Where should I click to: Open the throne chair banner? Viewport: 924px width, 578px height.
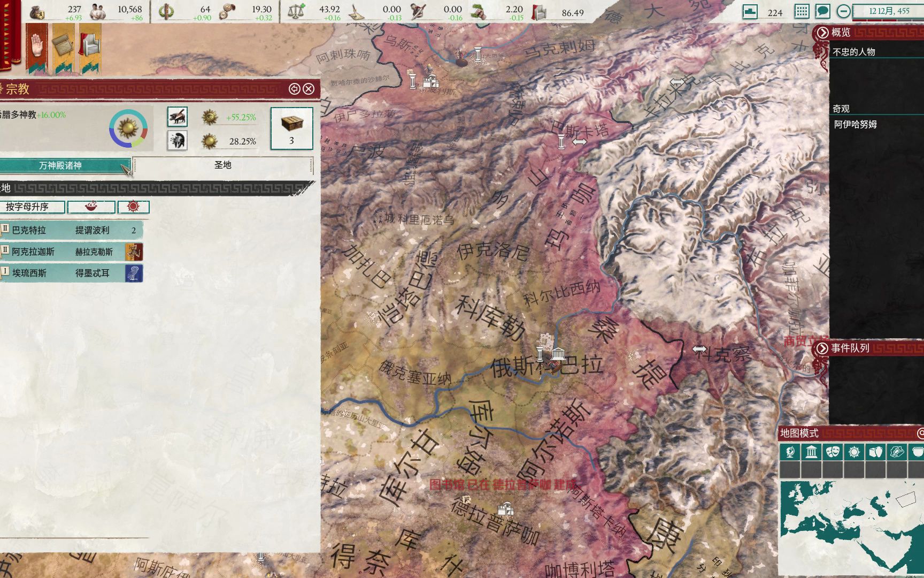(90, 48)
